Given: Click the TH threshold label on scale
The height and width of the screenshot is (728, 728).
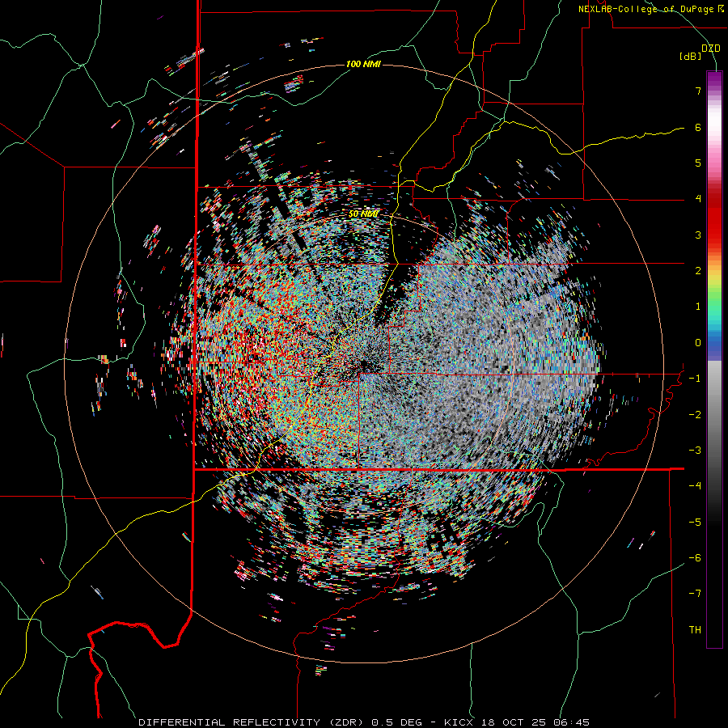Looking at the screenshot, I should click(695, 630).
